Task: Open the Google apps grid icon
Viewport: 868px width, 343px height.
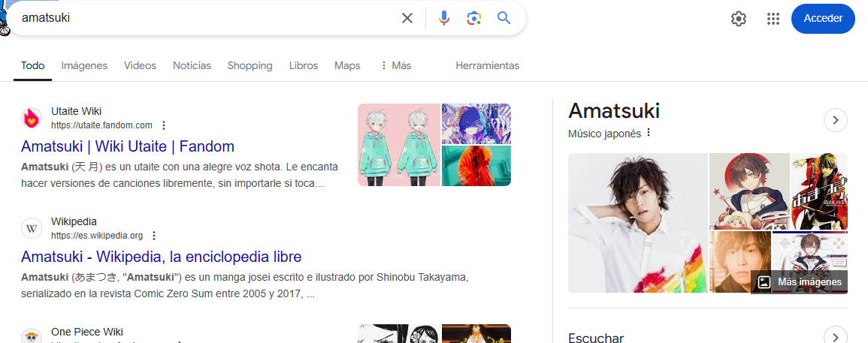Action: [x=773, y=19]
